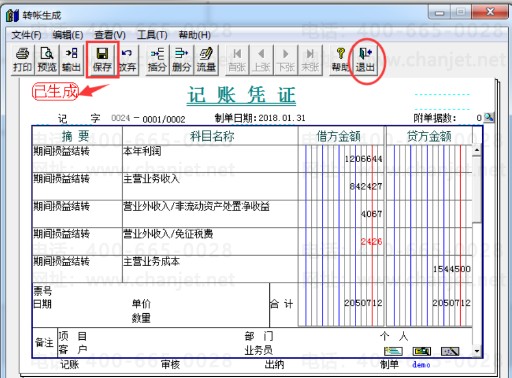Click the debit amount 4067
Viewport: 512px width, 378px height.
click(x=371, y=214)
